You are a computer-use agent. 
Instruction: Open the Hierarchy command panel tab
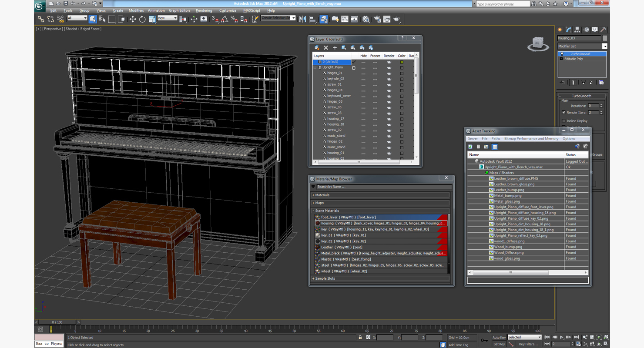[x=577, y=30]
